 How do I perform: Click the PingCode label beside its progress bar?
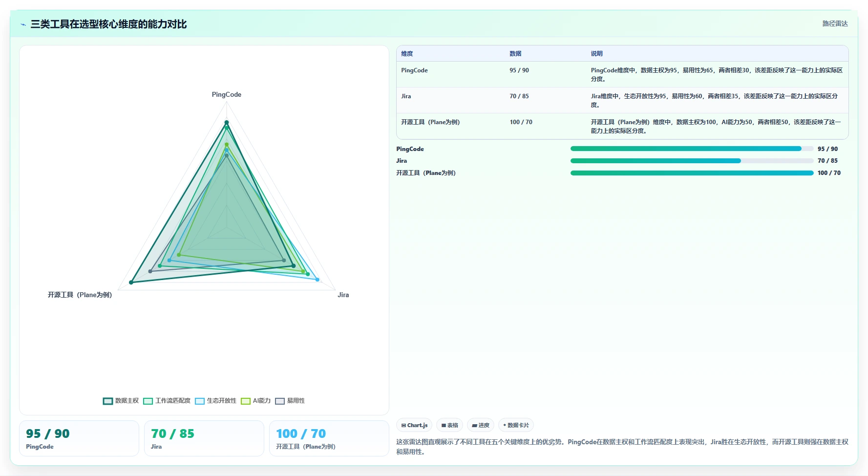point(410,149)
